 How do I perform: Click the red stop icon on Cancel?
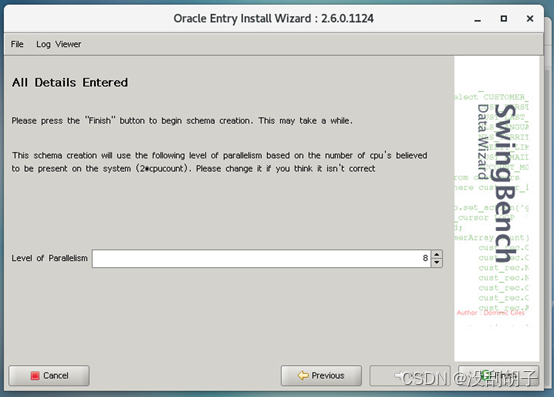tap(35, 375)
